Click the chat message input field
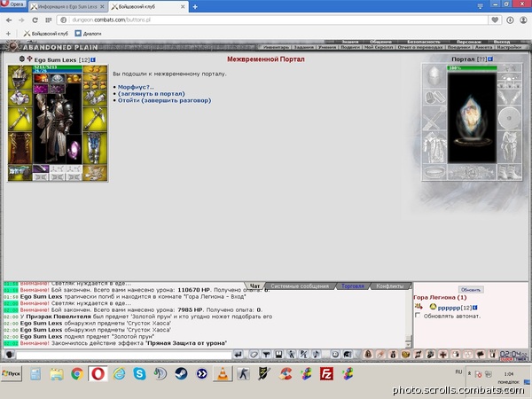The width and height of the screenshot is (532, 399). pos(124,355)
